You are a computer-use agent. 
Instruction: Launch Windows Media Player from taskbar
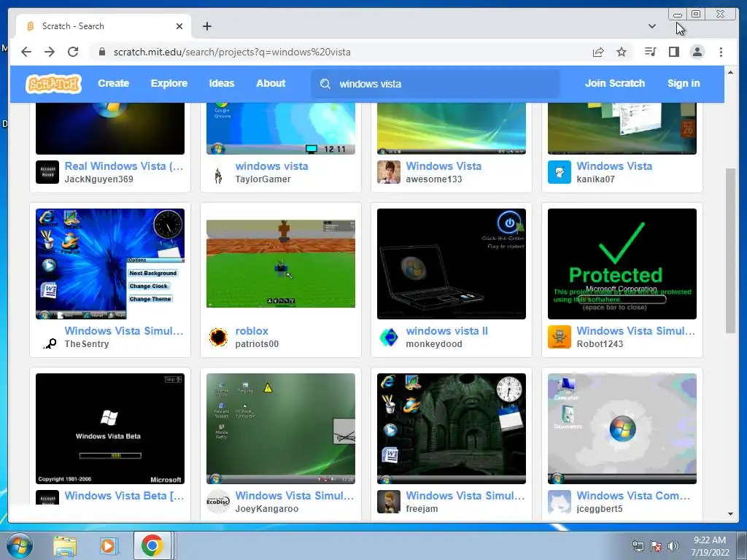[109, 545]
